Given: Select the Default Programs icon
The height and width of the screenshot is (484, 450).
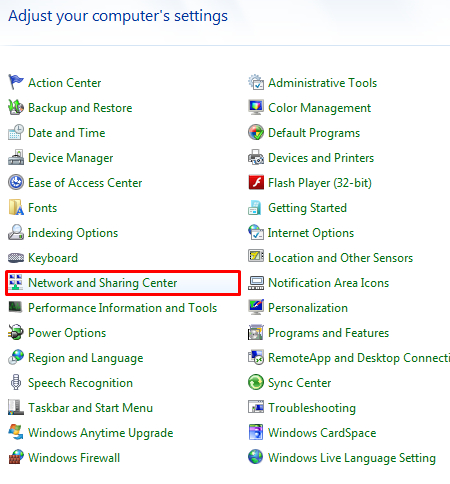Looking at the screenshot, I should coord(256,132).
